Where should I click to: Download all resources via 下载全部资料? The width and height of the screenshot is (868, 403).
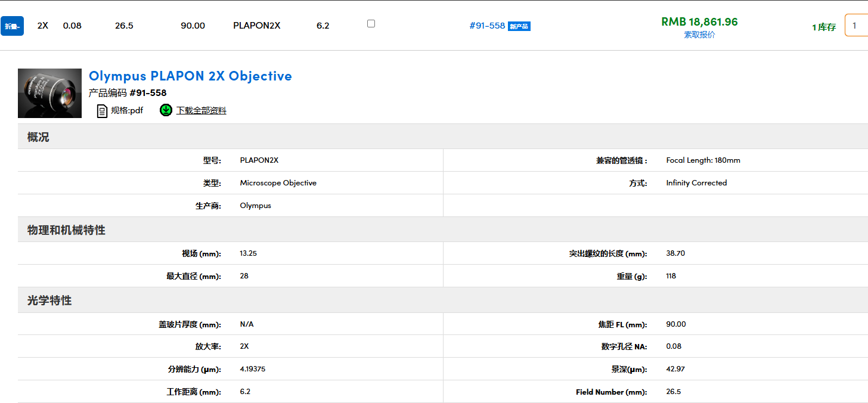click(x=201, y=110)
